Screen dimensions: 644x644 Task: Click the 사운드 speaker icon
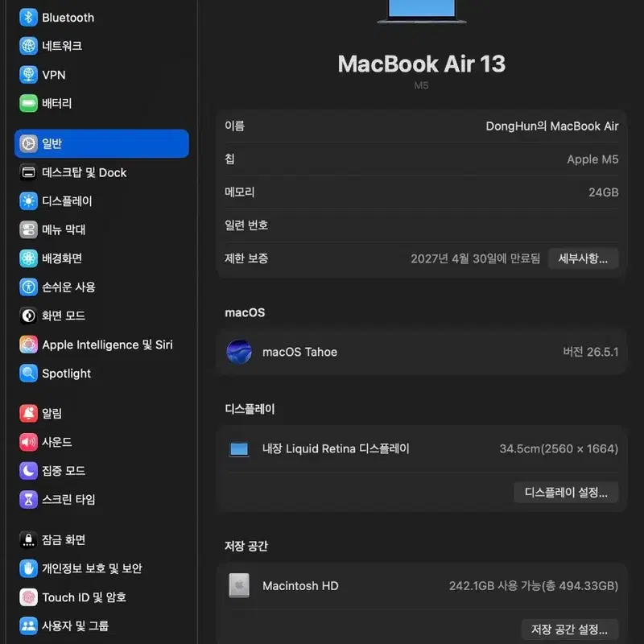tap(28, 442)
